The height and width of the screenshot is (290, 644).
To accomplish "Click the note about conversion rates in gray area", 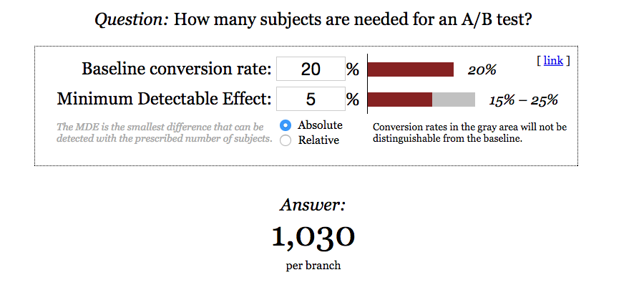I will point(469,132).
